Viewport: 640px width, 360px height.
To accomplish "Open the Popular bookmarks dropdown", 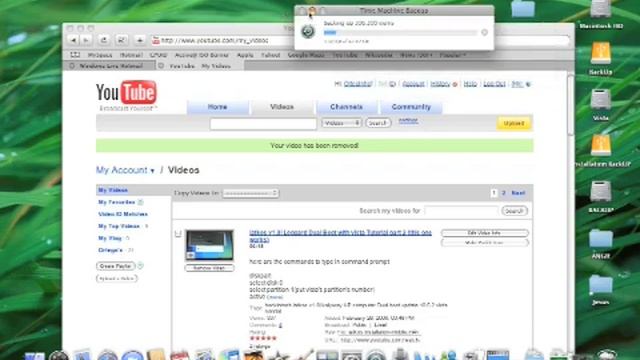I will point(453,55).
